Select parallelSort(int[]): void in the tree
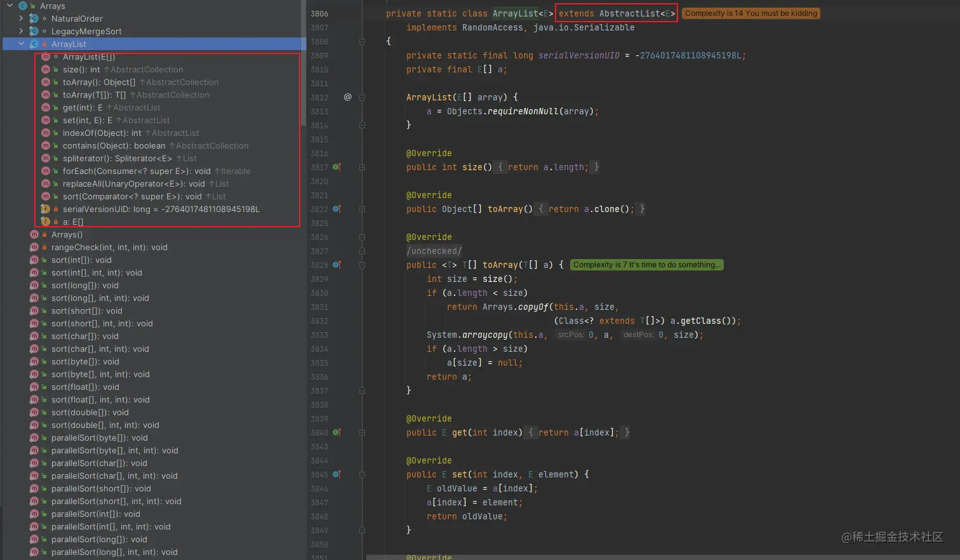 pos(96,514)
